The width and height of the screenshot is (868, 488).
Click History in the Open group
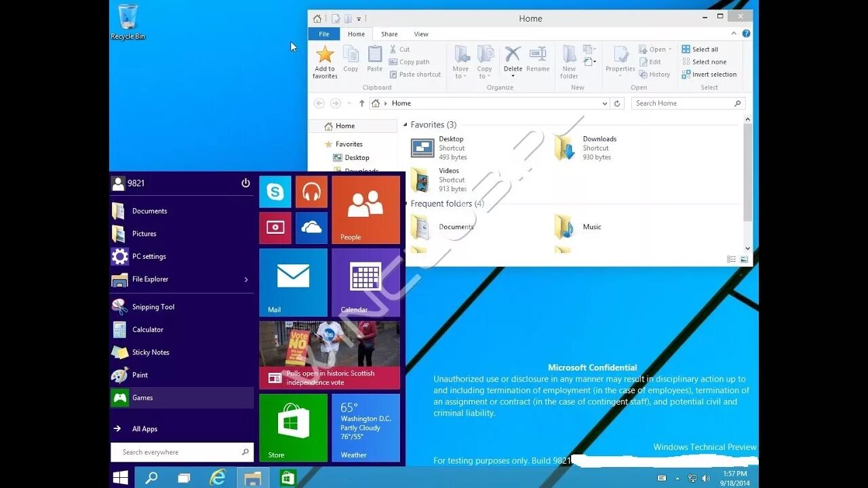pyautogui.click(x=654, y=75)
